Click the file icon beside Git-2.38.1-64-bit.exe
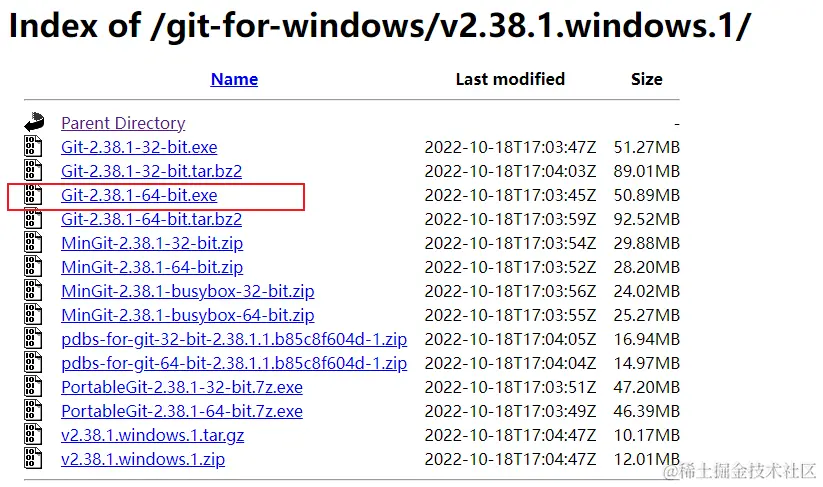Screen dimensions: 823x487 [33, 195]
